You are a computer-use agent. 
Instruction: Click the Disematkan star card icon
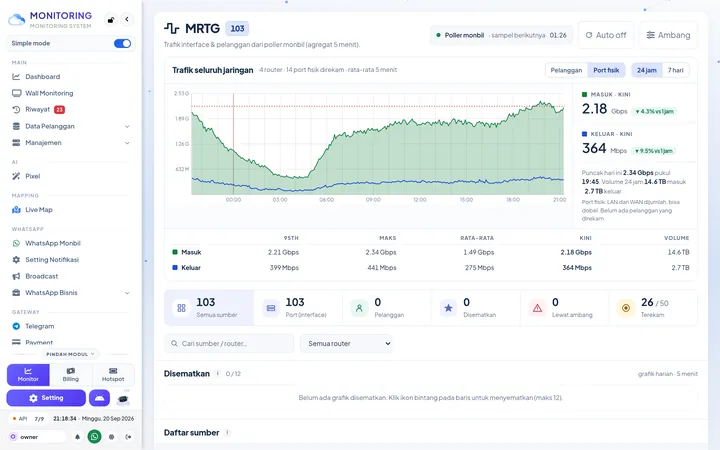tap(448, 308)
